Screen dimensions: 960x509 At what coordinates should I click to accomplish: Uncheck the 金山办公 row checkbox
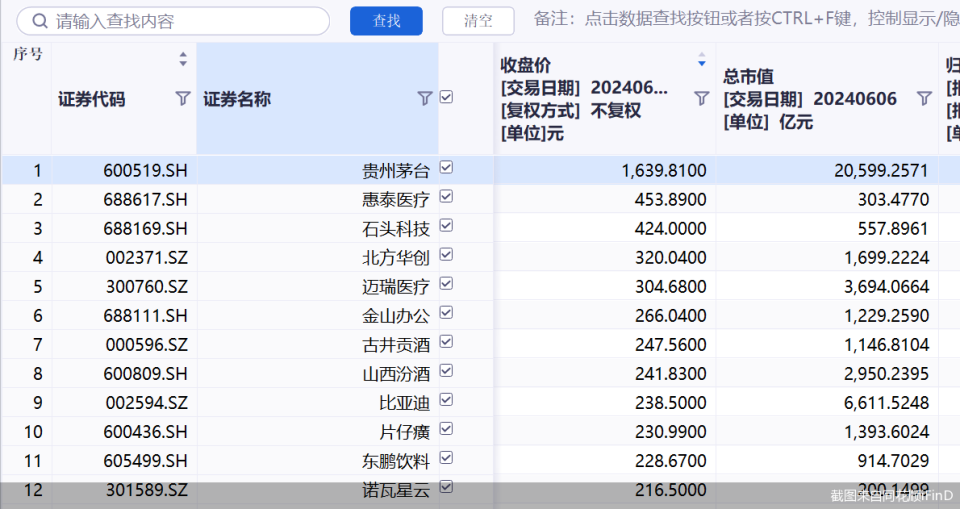tap(446, 312)
